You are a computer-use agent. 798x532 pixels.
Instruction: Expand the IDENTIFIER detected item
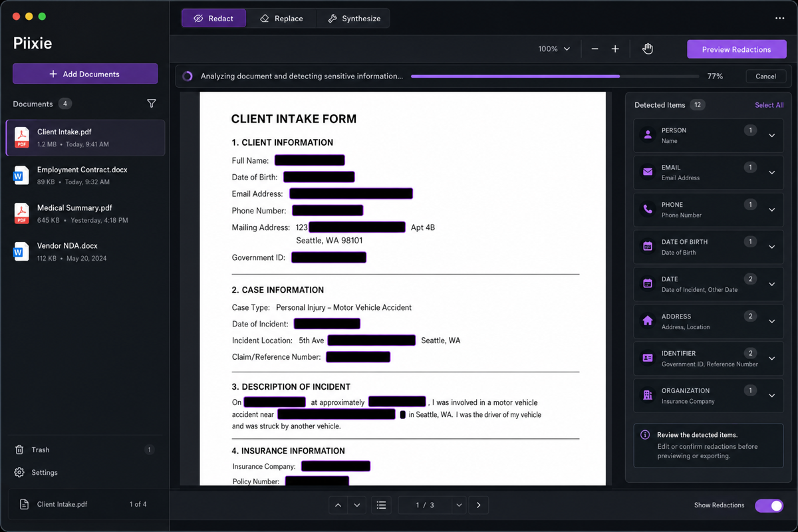(x=772, y=358)
